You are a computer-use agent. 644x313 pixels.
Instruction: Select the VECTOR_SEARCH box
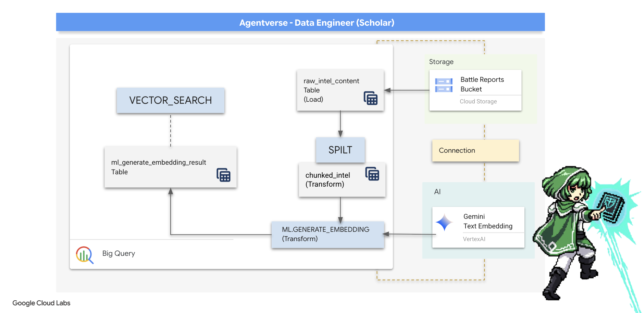pyautogui.click(x=170, y=100)
